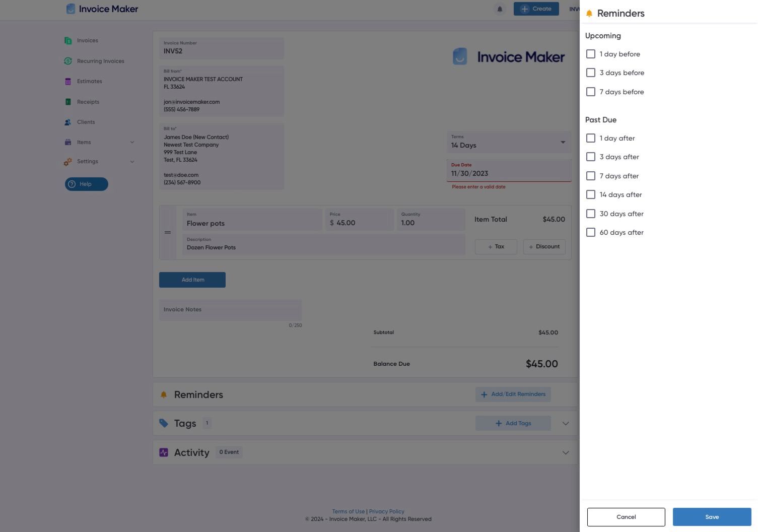This screenshot has height=532, width=758.
Task: Click the notification bell in header
Action: pyautogui.click(x=500, y=9)
